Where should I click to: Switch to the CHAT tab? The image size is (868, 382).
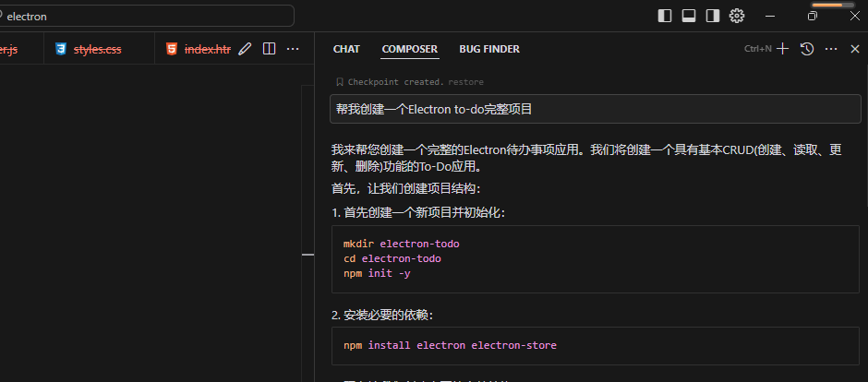click(x=346, y=49)
